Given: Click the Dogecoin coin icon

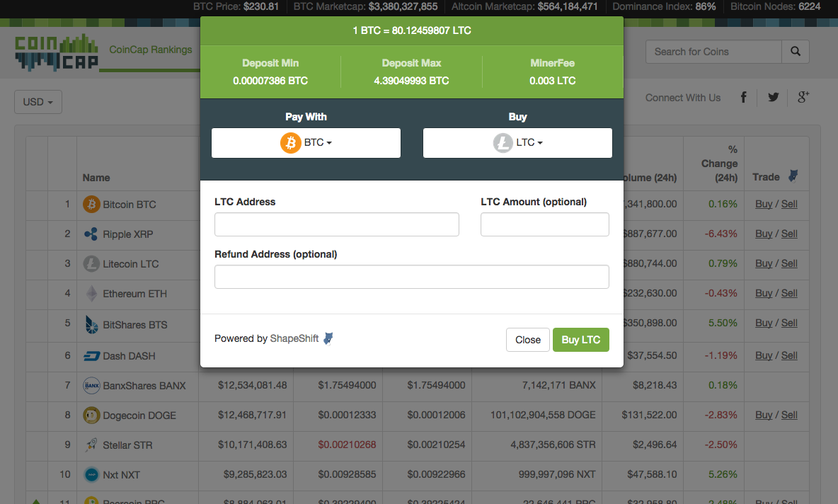Looking at the screenshot, I should tap(91, 416).
